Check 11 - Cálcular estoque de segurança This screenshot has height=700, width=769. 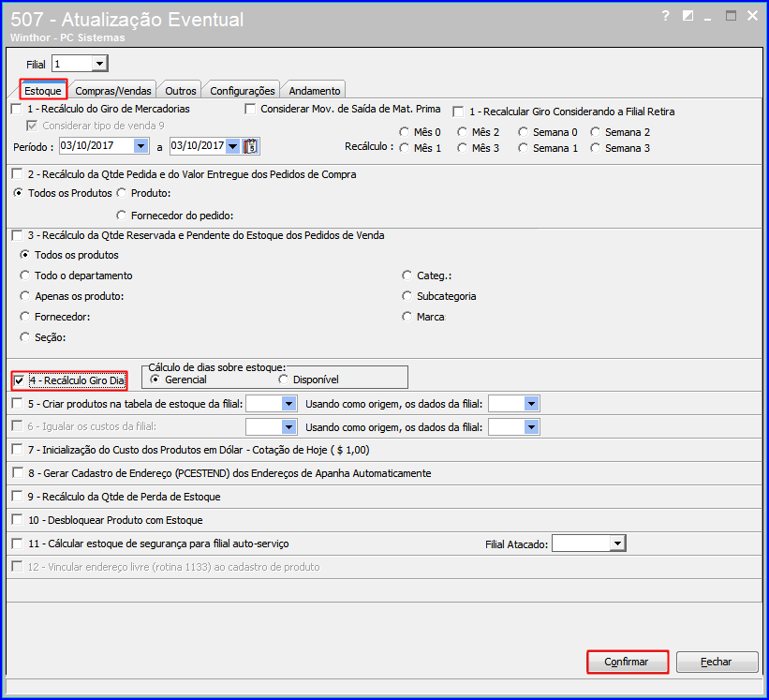17,544
